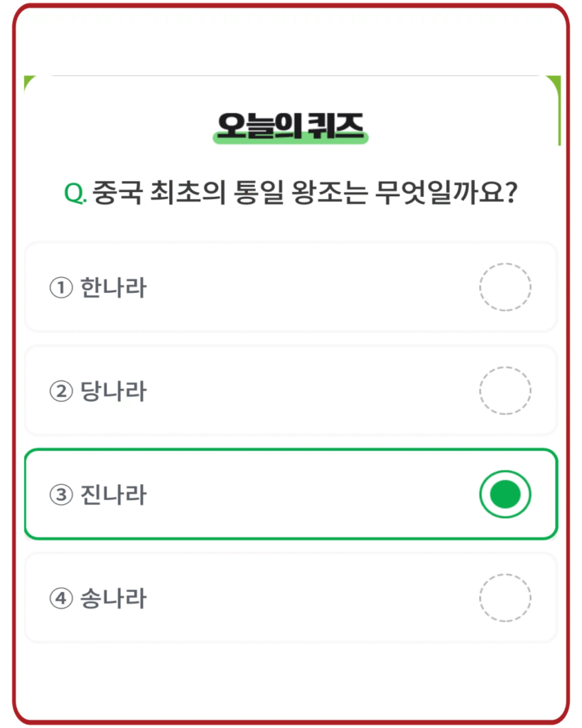Choose answer option ① 한나라

[x=291, y=287]
